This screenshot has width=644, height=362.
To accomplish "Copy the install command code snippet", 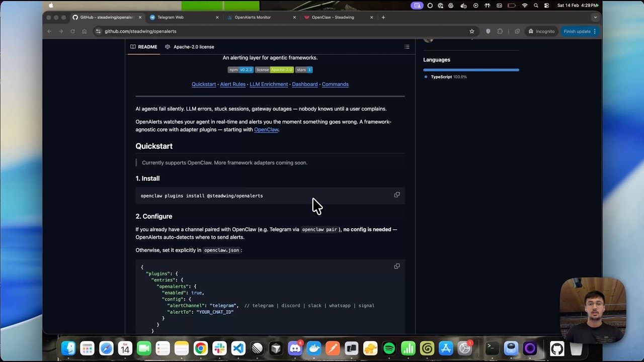I will pyautogui.click(x=397, y=195).
